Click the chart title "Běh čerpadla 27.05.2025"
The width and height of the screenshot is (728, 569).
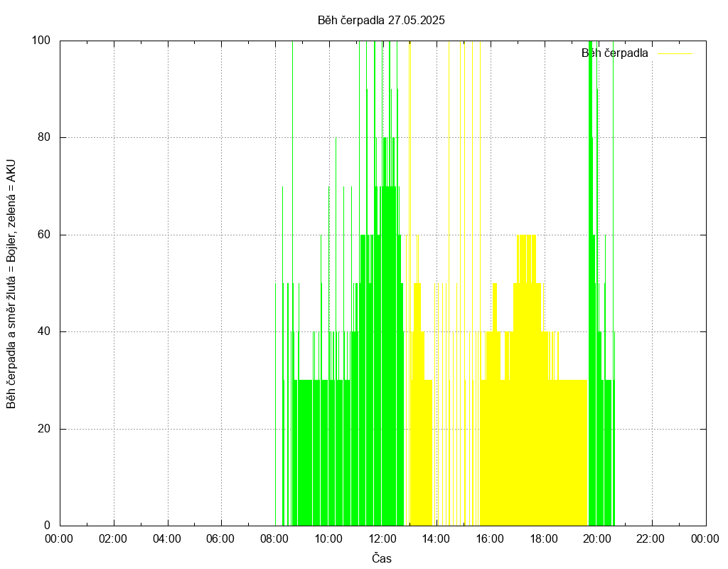click(x=381, y=21)
